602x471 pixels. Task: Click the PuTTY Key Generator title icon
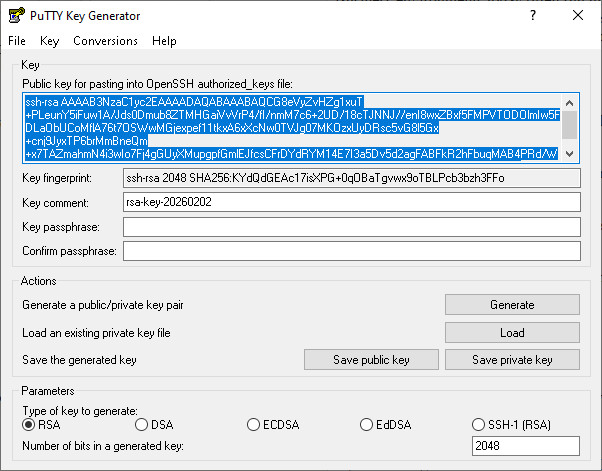pos(15,16)
